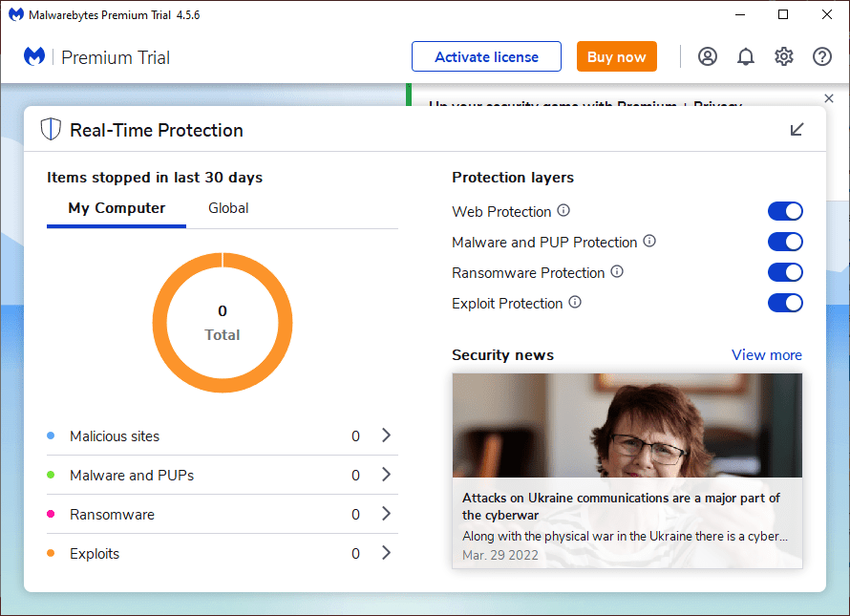Open the Ukraine cyberwar article headline

click(621, 506)
